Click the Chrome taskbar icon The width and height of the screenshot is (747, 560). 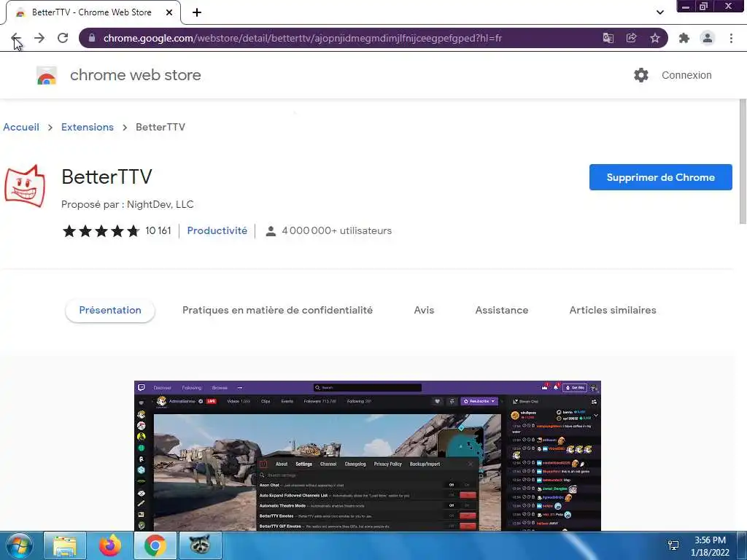coord(155,545)
